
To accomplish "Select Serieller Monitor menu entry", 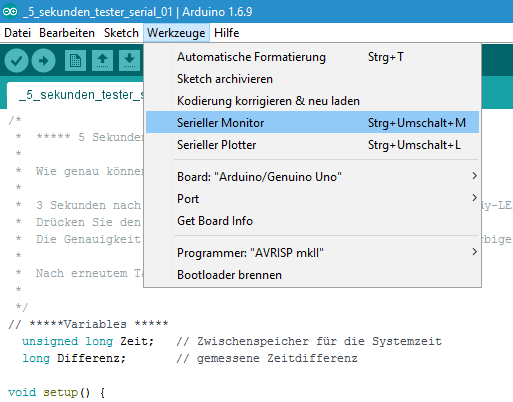I will pyautogui.click(x=312, y=122).
